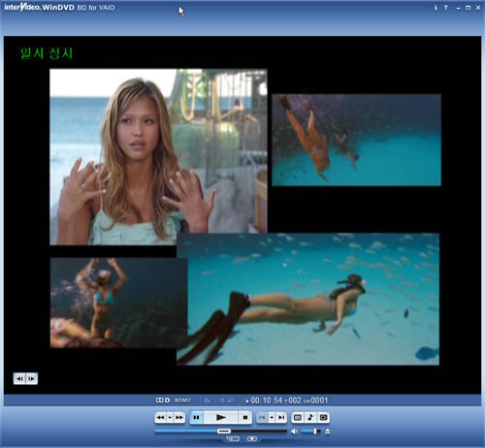
Task: Skip to the next chapter
Action: (281, 418)
